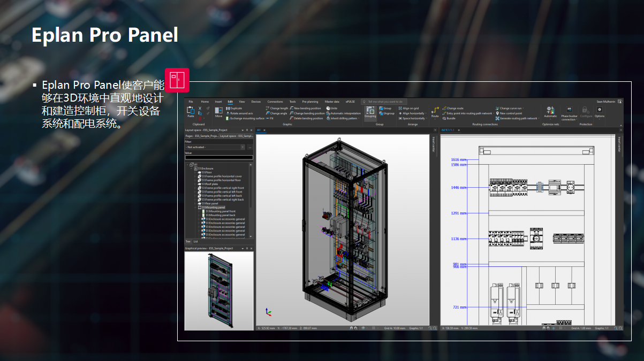This screenshot has width=644, height=361.
Task: Click Exchange mounting surface
Action: click(x=245, y=118)
